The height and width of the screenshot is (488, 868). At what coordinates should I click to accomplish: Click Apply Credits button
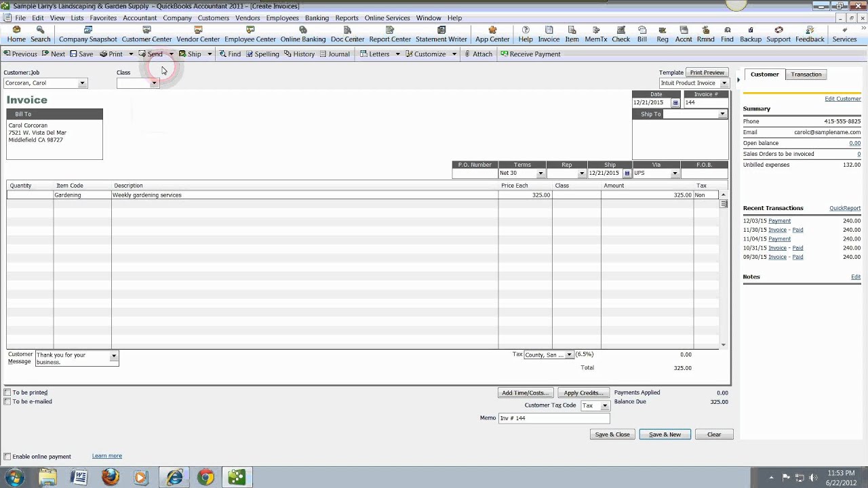[x=583, y=393]
